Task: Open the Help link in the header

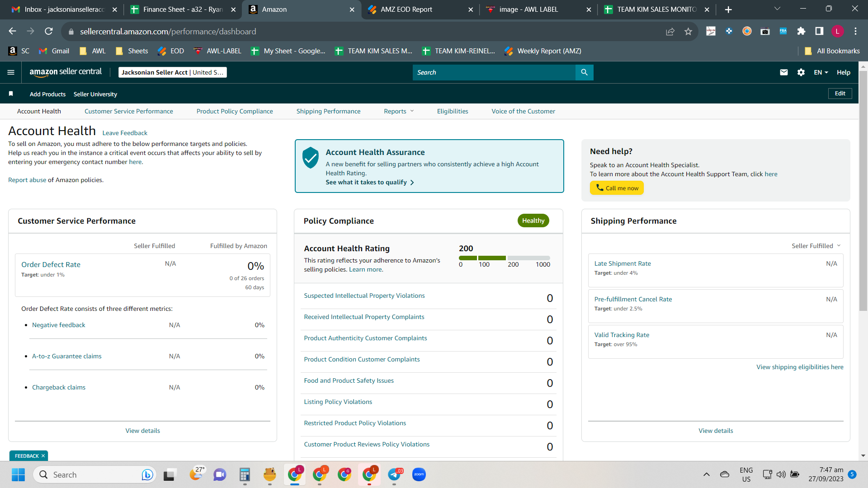Action: tap(843, 72)
